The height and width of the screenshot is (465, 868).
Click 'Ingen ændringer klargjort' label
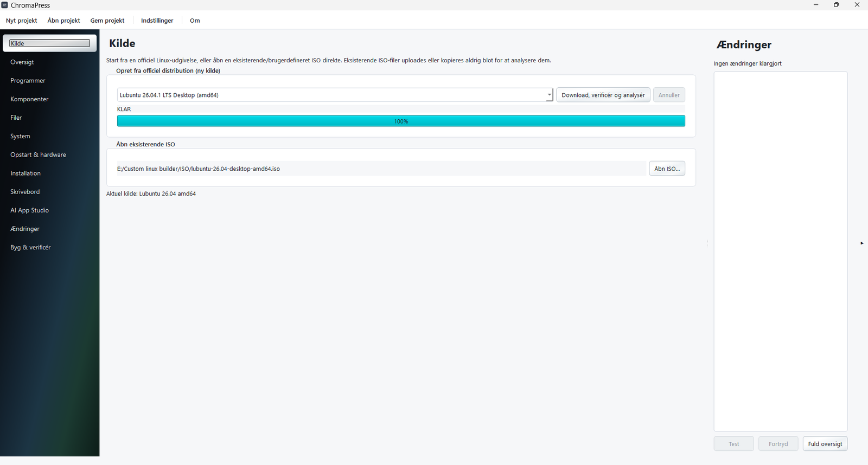click(748, 63)
